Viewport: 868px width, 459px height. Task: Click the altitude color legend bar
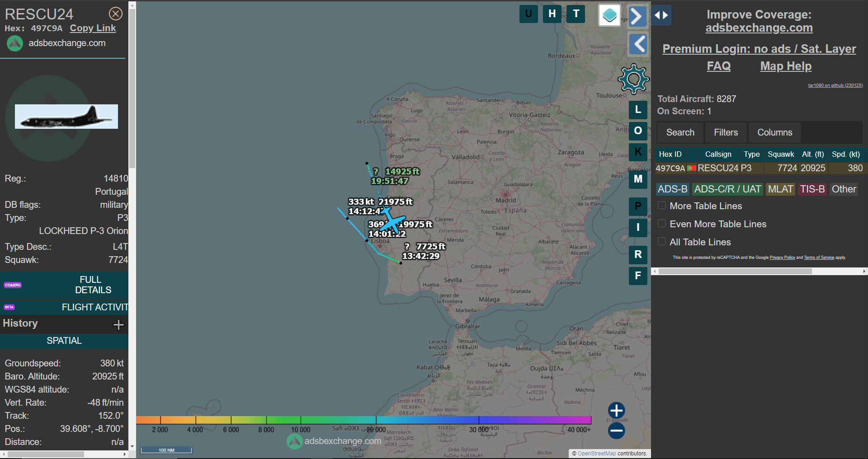pos(363,420)
